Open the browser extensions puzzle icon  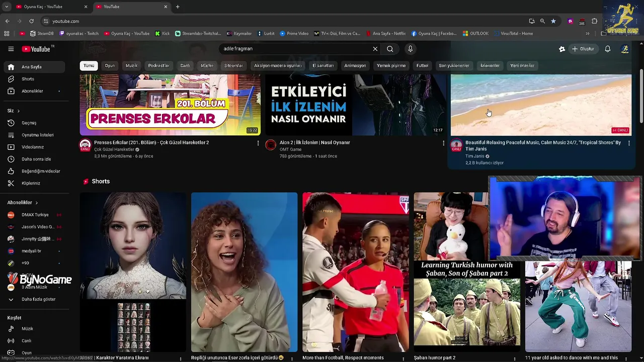pos(594,21)
